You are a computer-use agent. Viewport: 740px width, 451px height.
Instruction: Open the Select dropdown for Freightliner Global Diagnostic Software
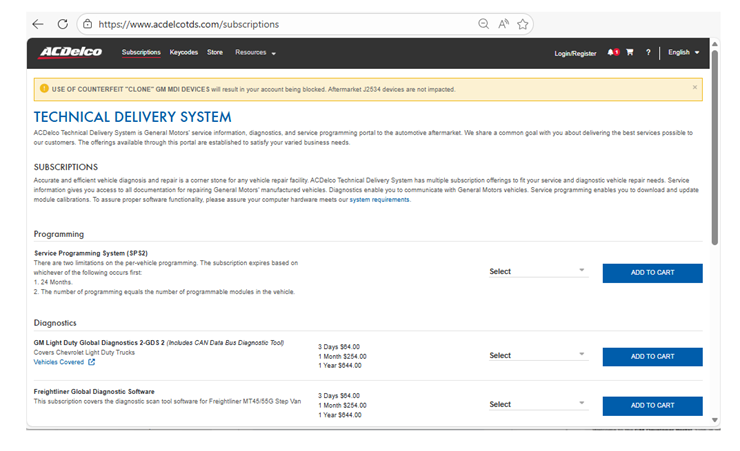538,405
